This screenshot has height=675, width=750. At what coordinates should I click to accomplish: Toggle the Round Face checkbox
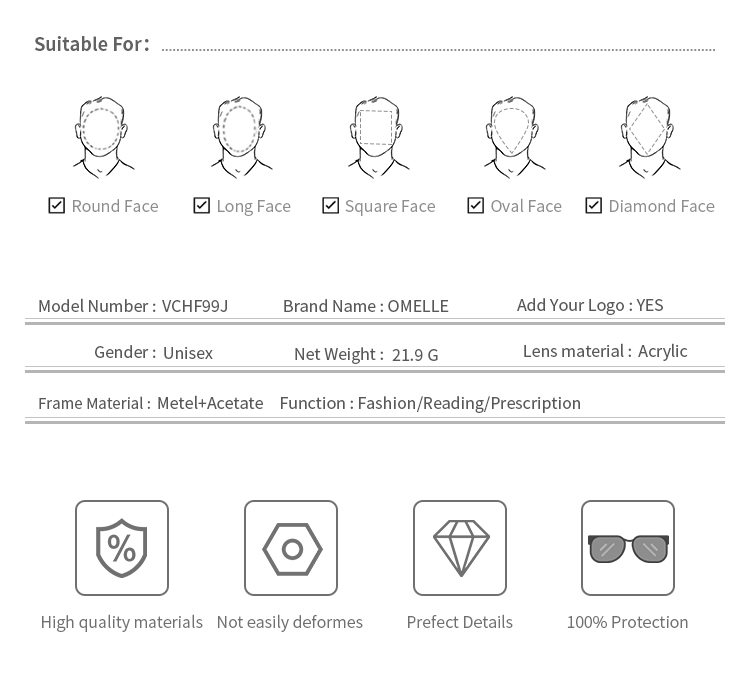pos(57,205)
